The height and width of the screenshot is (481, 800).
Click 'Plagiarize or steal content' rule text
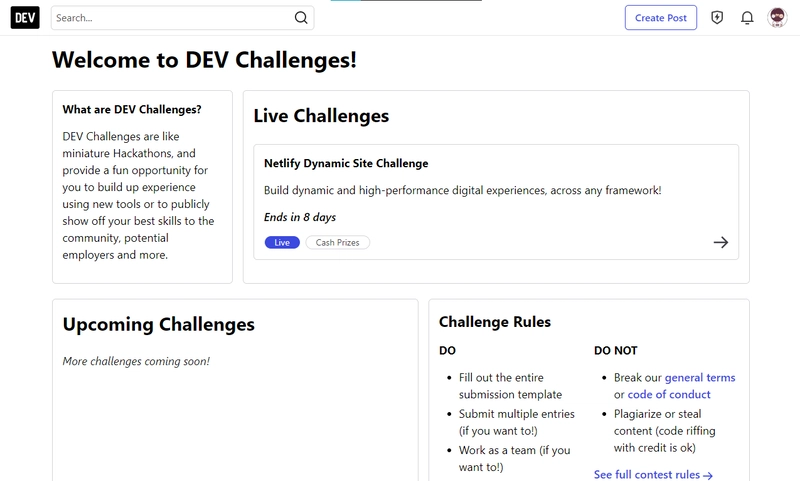[664, 431]
